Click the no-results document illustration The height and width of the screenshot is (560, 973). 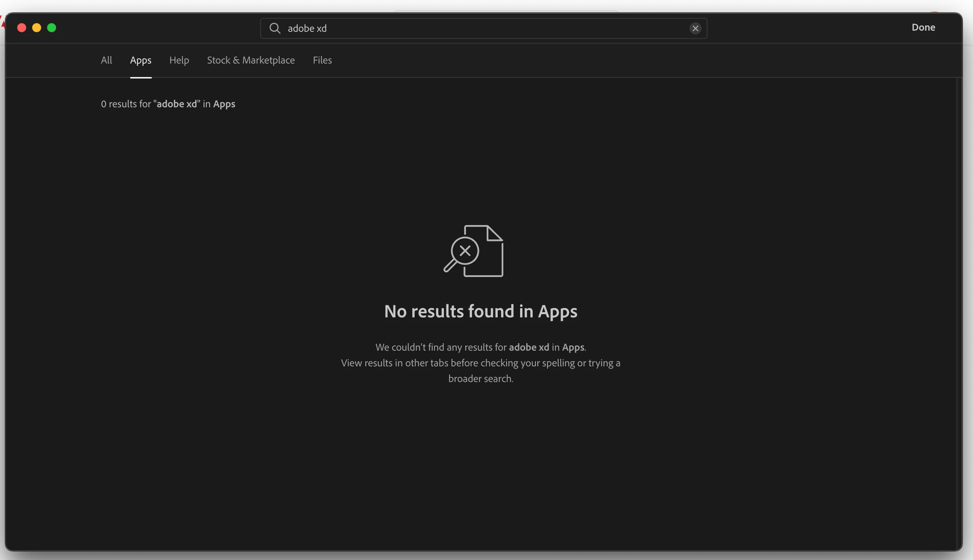pos(474,251)
